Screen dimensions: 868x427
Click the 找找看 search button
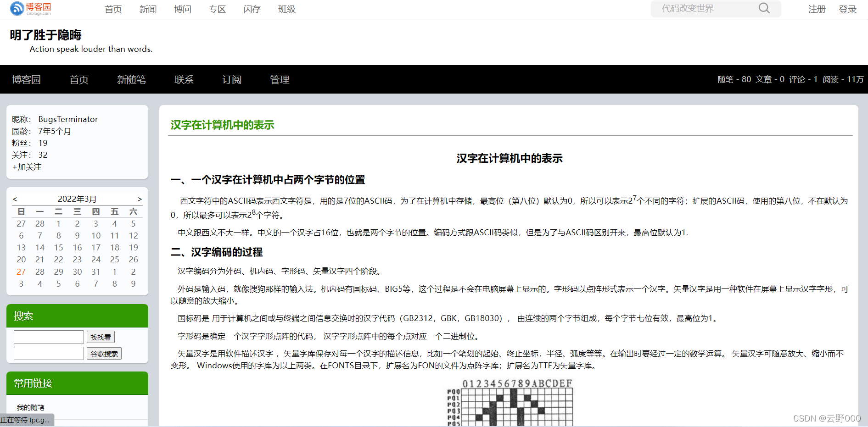101,336
